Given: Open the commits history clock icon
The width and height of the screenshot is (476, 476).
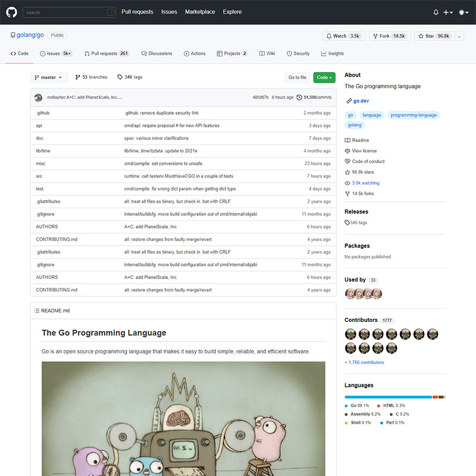Looking at the screenshot, I should 299,98.
